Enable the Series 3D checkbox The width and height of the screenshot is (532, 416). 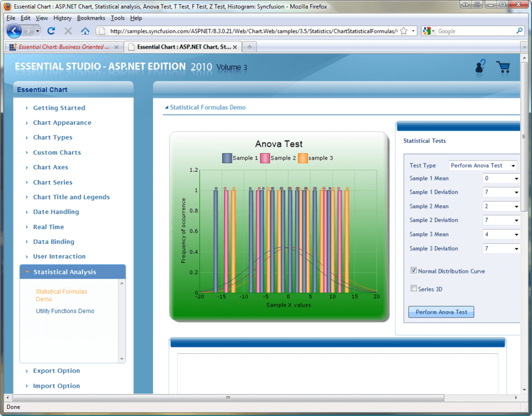(x=414, y=288)
